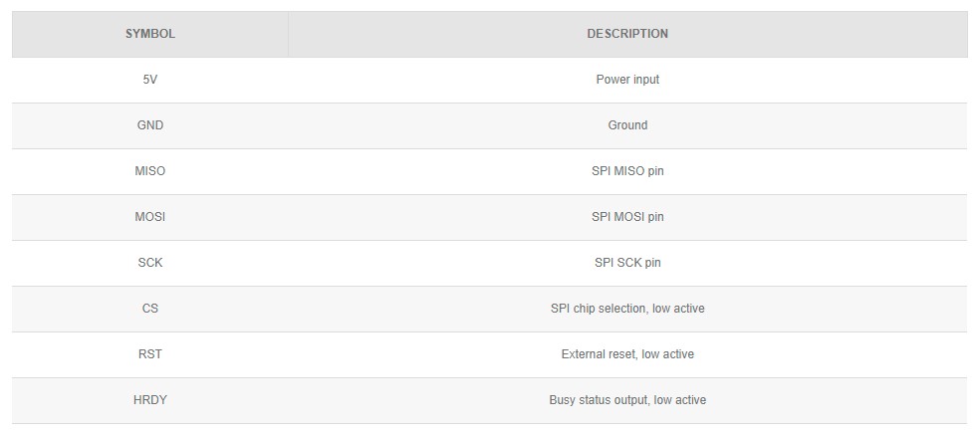Click the "Power input" description text
The image size is (980, 434).
click(x=627, y=80)
